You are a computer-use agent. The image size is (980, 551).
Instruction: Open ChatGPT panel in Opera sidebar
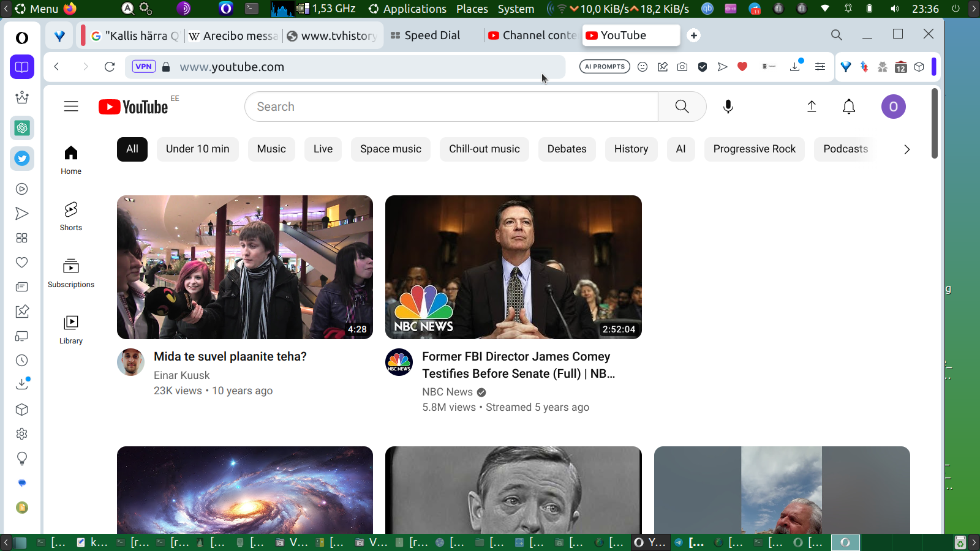click(22, 128)
